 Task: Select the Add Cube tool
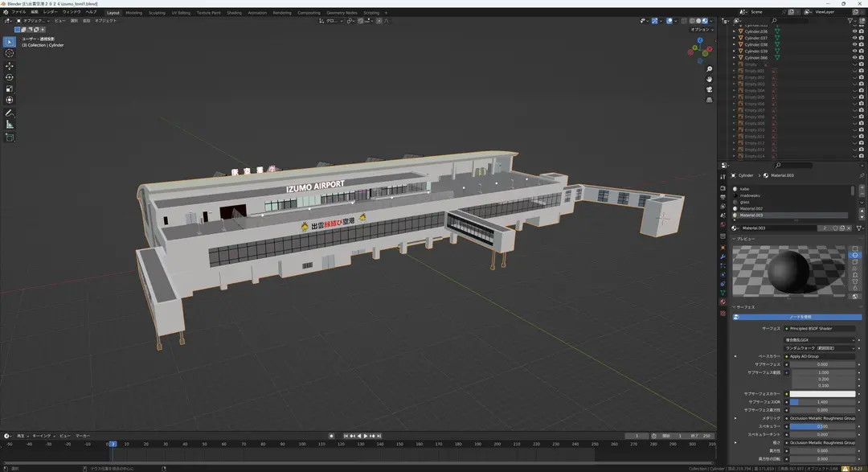click(10, 137)
